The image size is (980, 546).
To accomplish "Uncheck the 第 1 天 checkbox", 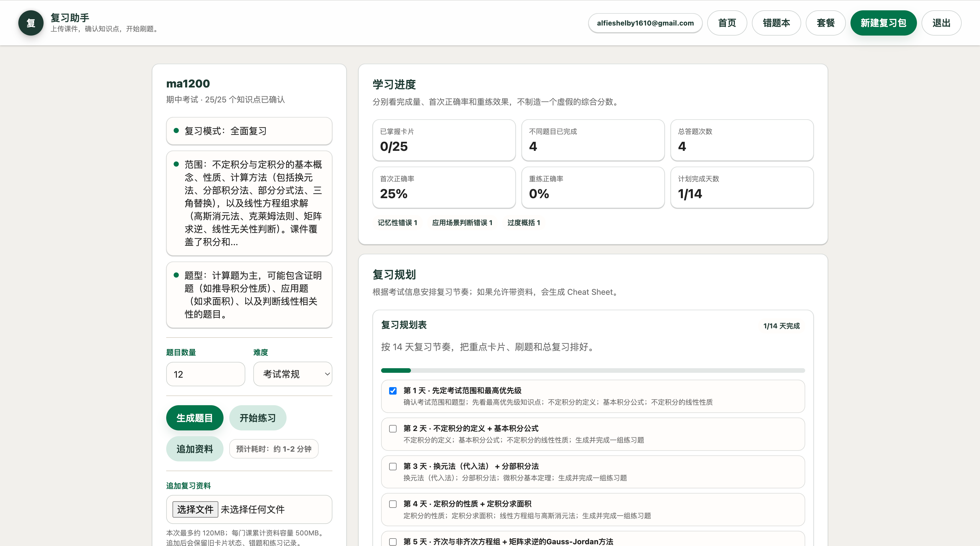I will tap(393, 391).
